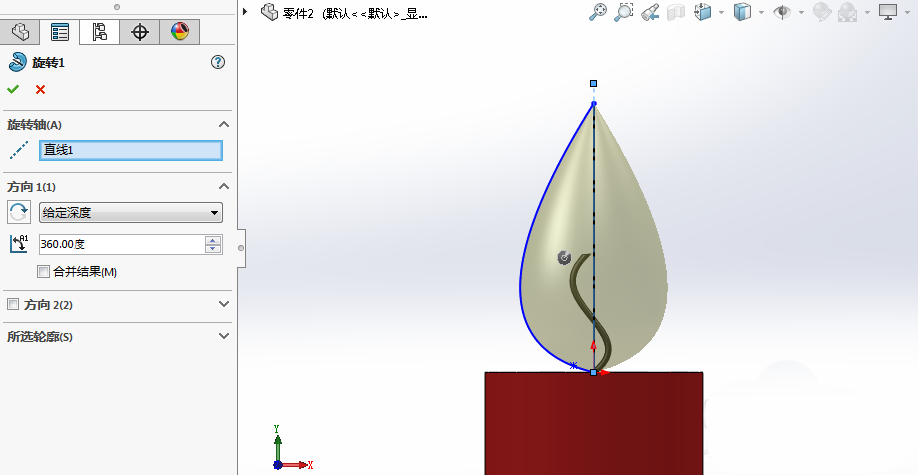Expand the 方向 2(2) section
The height and width of the screenshot is (475, 918).
(224, 304)
